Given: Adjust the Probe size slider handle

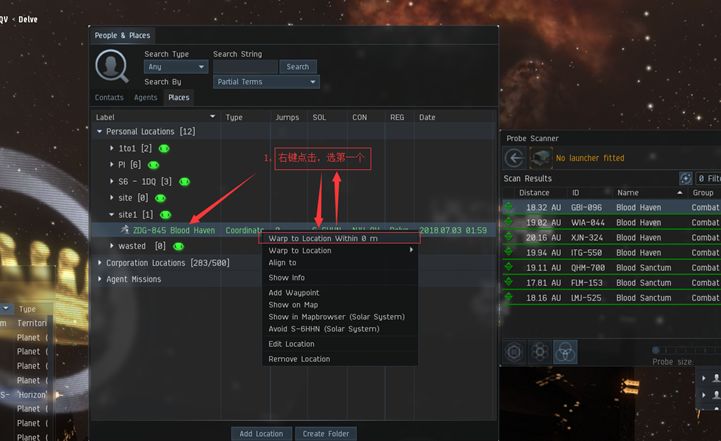Looking at the screenshot, I should 656,350.
